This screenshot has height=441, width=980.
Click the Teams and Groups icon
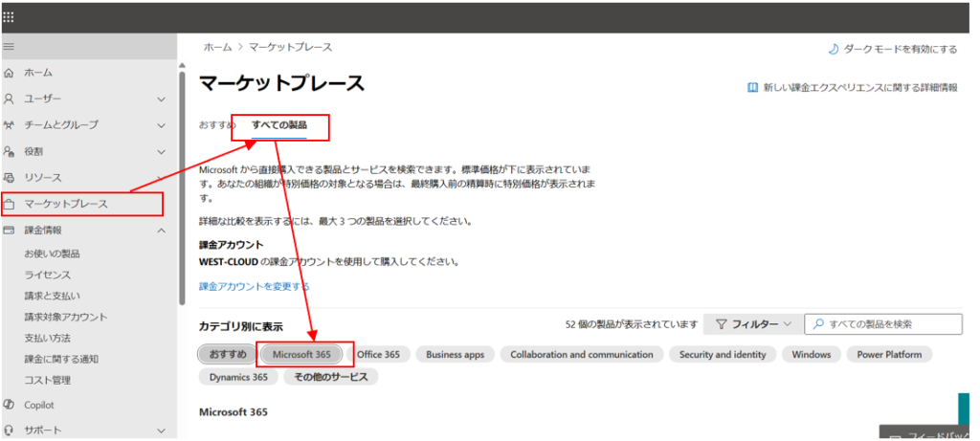(x=9, y=125)
